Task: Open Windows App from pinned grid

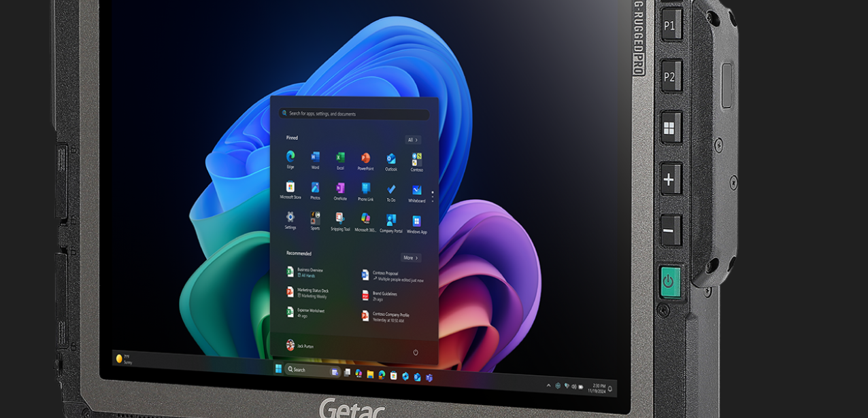Action: click(417, 224)
